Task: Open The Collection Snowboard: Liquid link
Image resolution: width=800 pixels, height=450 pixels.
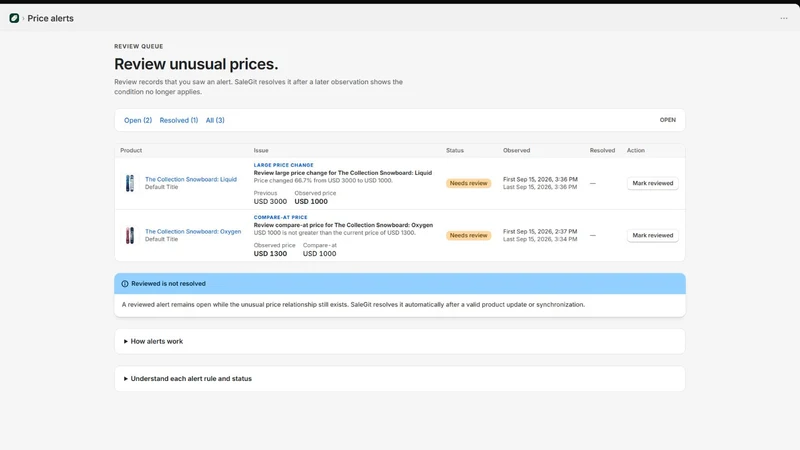Action: tap(191, 179)
